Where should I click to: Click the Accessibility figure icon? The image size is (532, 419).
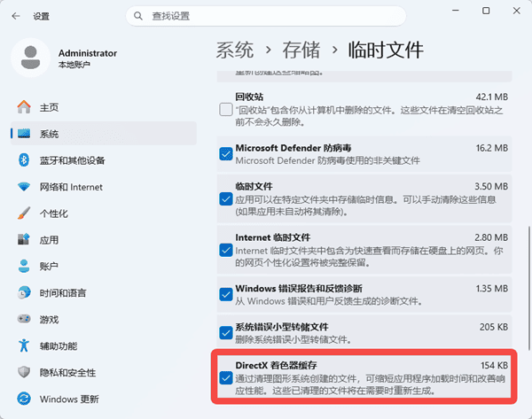pyautogui.click(x=24, y=345)
